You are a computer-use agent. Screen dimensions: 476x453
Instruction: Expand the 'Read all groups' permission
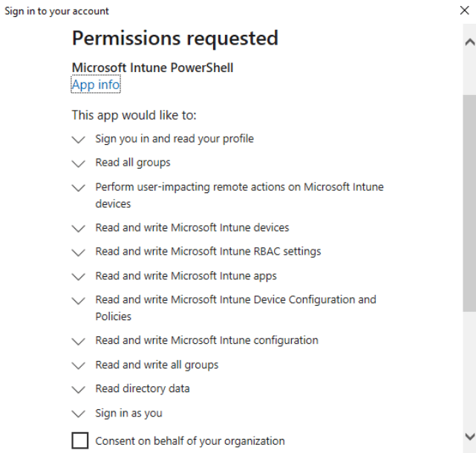pos(79,163)
